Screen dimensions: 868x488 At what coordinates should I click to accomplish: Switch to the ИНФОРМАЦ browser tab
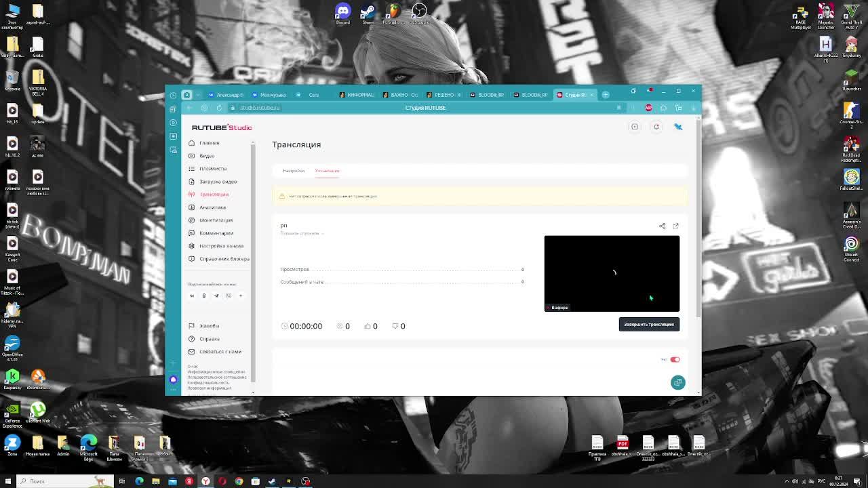click(x=357, y=95)
